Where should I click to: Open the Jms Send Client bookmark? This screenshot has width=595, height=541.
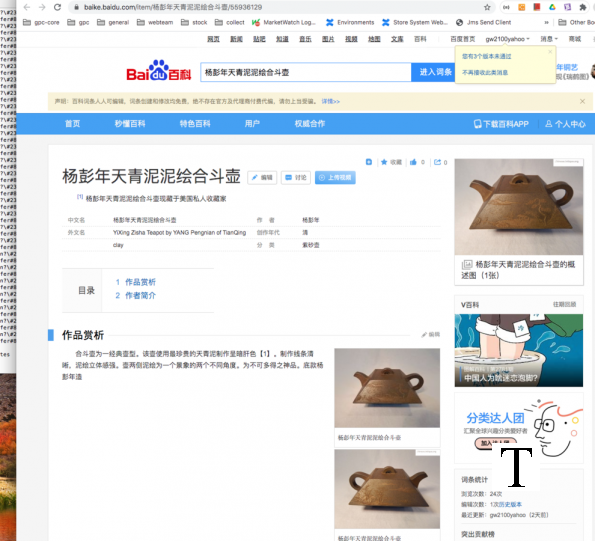click(483, 22)
